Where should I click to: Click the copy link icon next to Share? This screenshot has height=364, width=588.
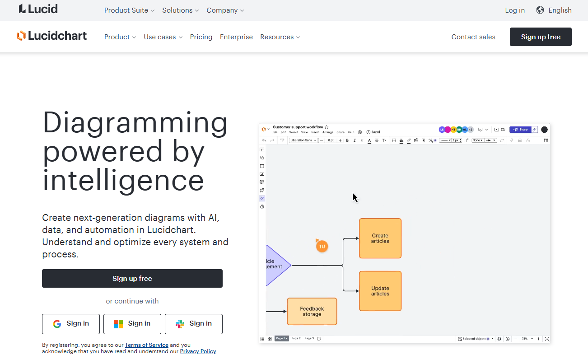[534, 130]
